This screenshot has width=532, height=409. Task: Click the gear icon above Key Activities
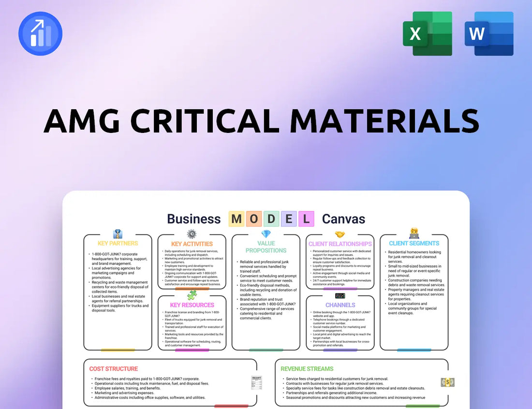(192, 234)
